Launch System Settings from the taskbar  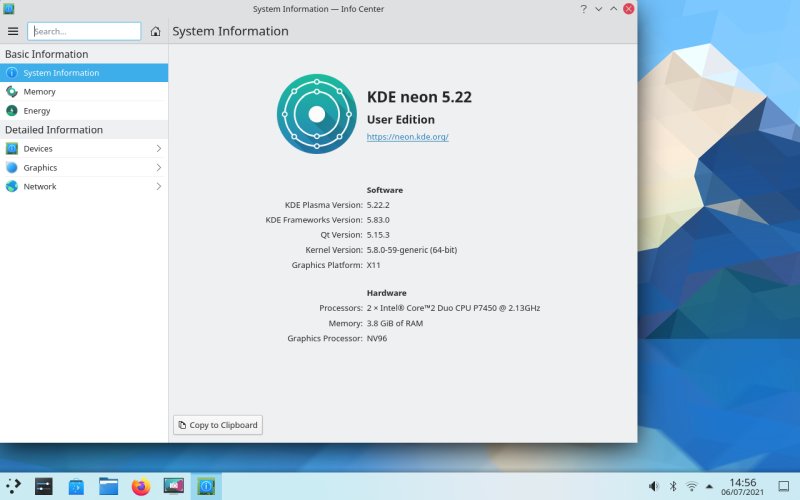(x=44, y=486)
